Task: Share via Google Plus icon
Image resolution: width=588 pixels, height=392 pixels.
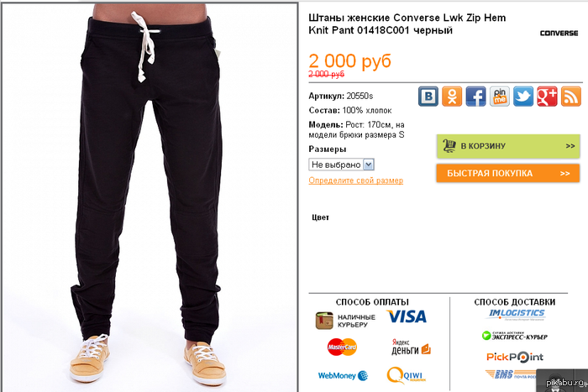Action: coord(547,97)
